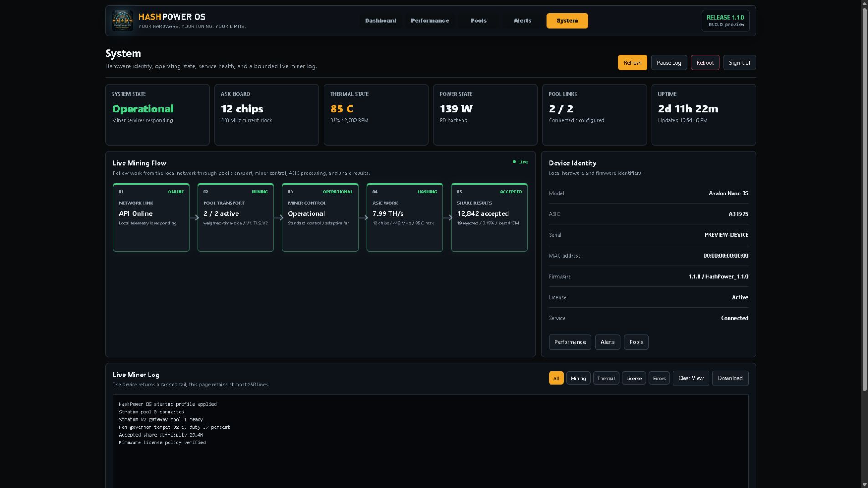Viewport: 868px width, 488px height.
Task: Open the Alerts tab in navigation
Action: [x=522, y=21]
